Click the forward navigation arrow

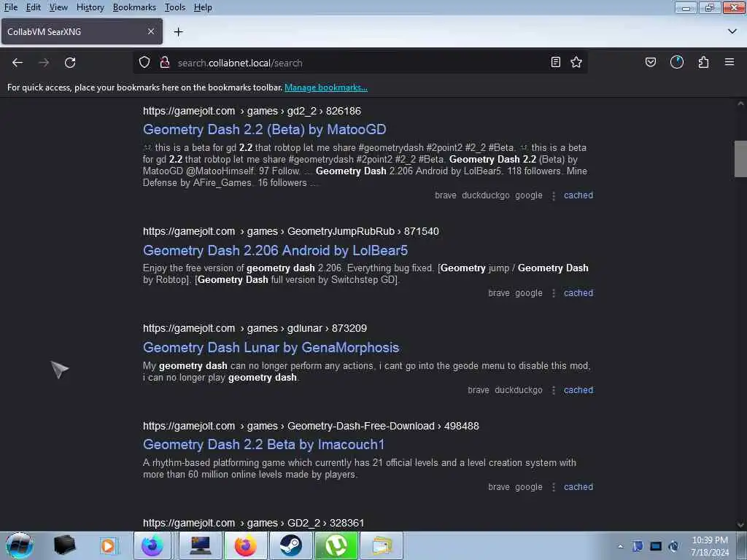pos(44,63)
